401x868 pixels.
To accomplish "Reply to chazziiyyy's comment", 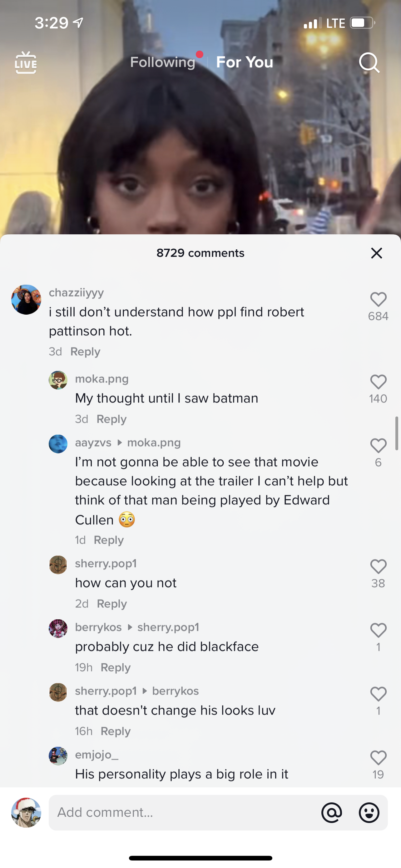I will 85,352.
